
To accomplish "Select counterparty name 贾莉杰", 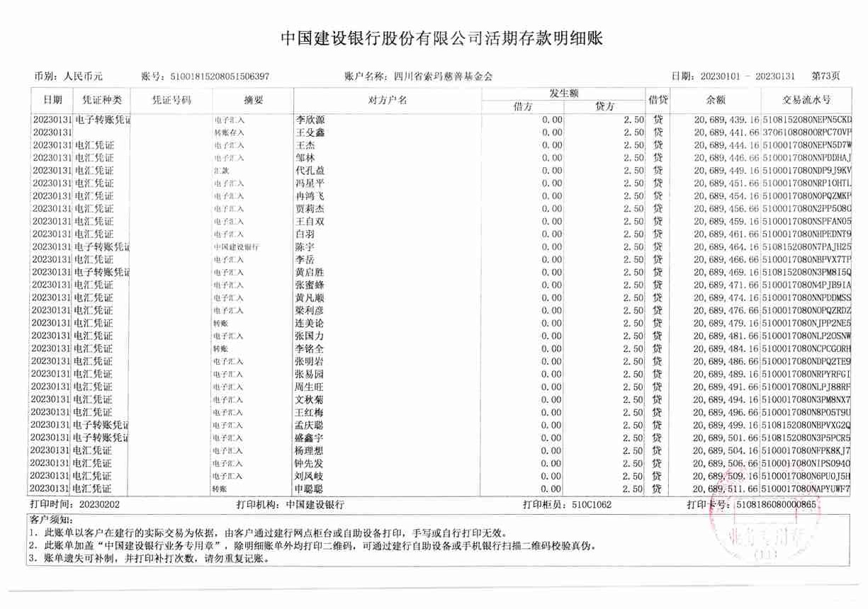I will (310, 209).
